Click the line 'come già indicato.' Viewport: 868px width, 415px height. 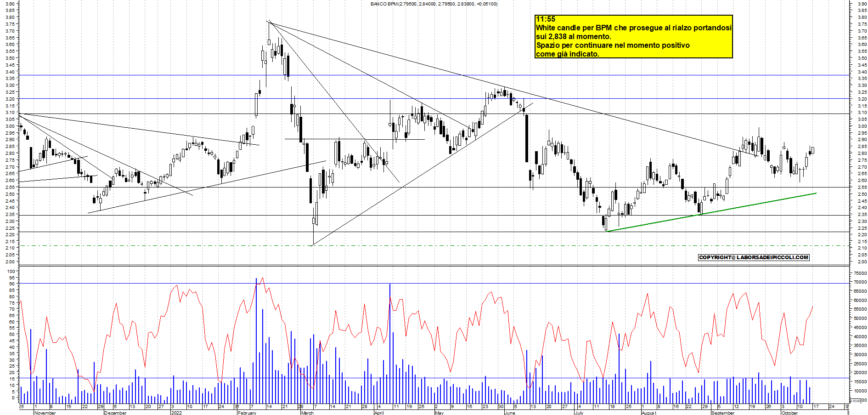click(x=568, y=54)
